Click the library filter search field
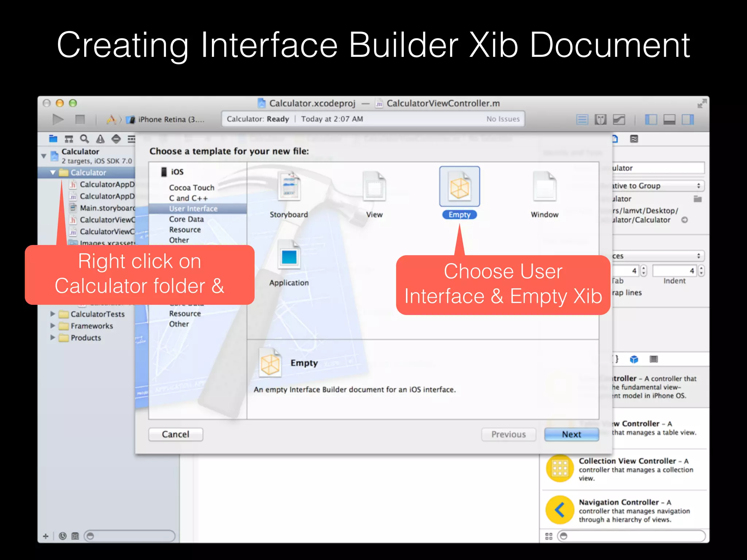 631,536
